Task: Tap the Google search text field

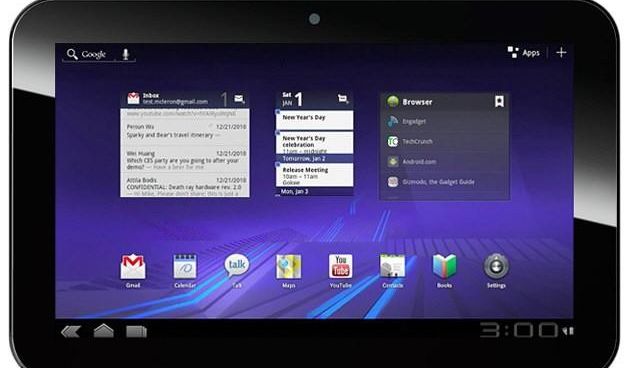Action: click(x=94, y=54)
